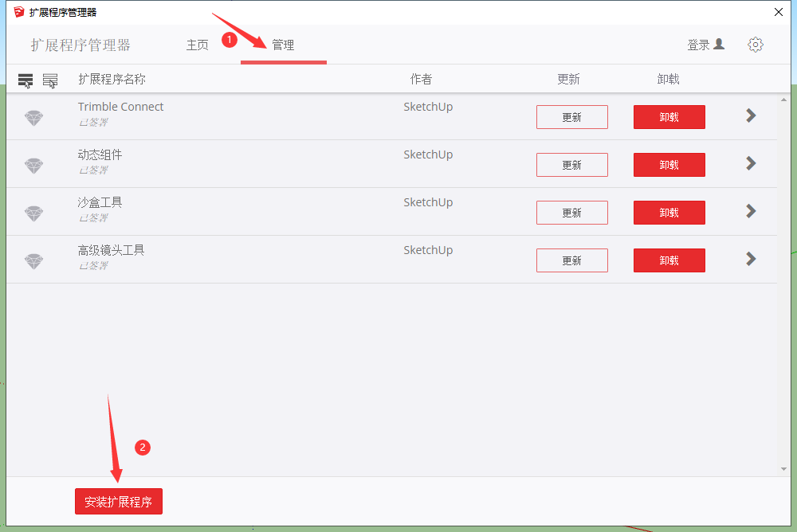
Task: Expand details chevron for 沙盒工具
Action: 751,211
